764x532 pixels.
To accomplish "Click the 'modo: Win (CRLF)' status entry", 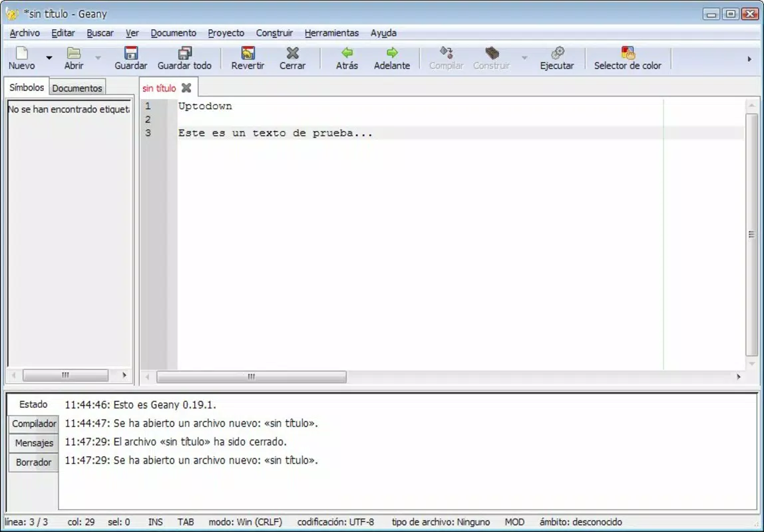I will (x=246, y=522).
